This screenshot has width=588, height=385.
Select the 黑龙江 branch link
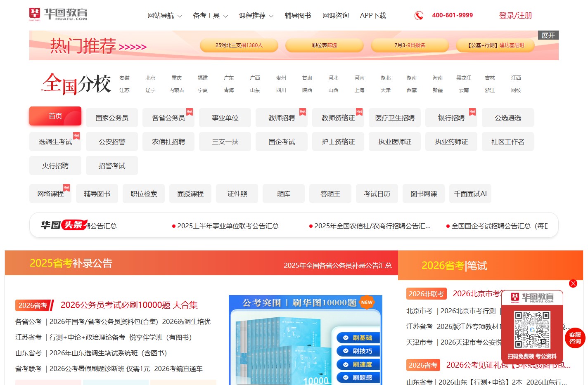[464, 78]
